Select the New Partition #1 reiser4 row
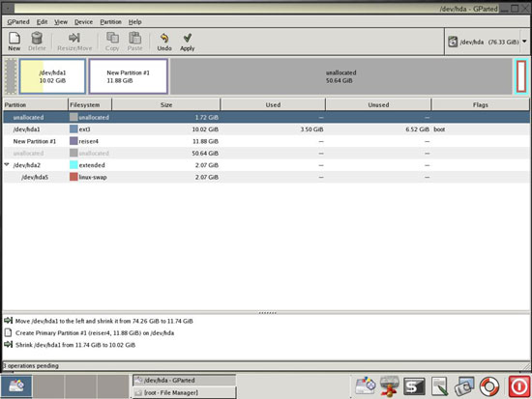Image resolution: width=532 pixels, height=399 pixels. coord(266,141)
